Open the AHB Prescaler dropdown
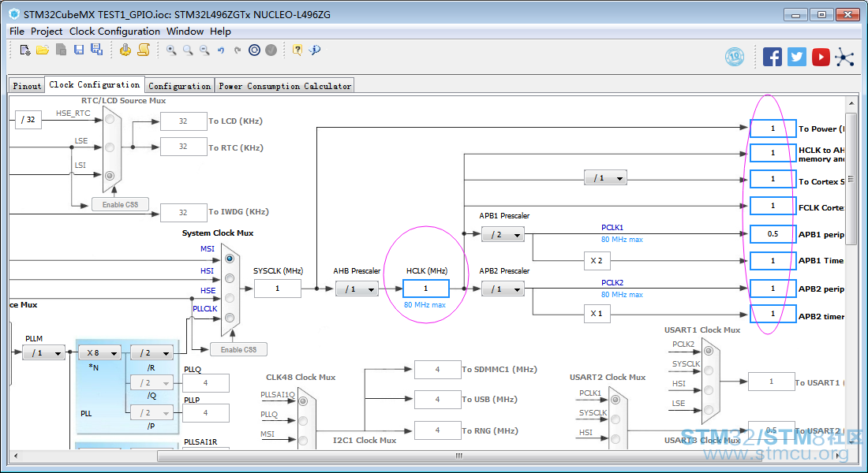 (x=357, y=289)
